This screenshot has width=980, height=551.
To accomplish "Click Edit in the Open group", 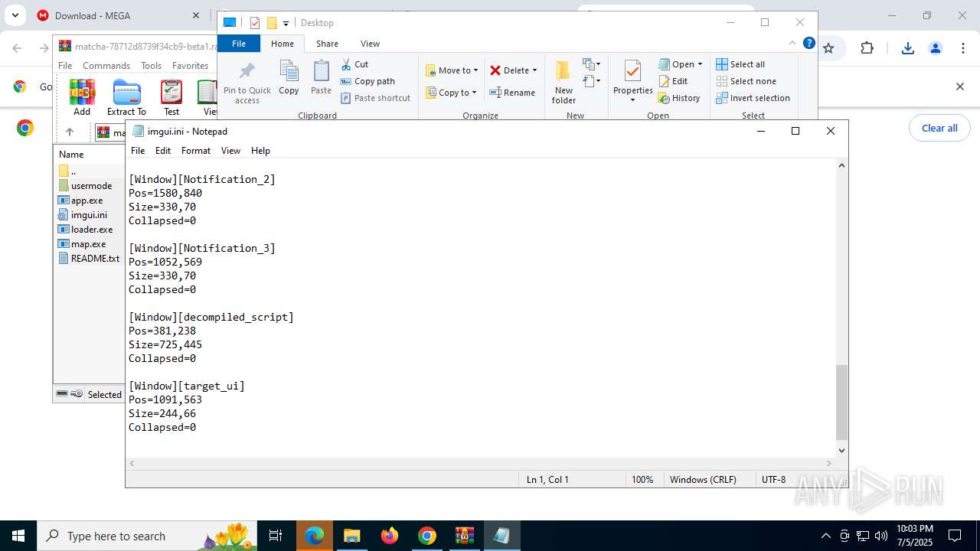I will 673,81.
